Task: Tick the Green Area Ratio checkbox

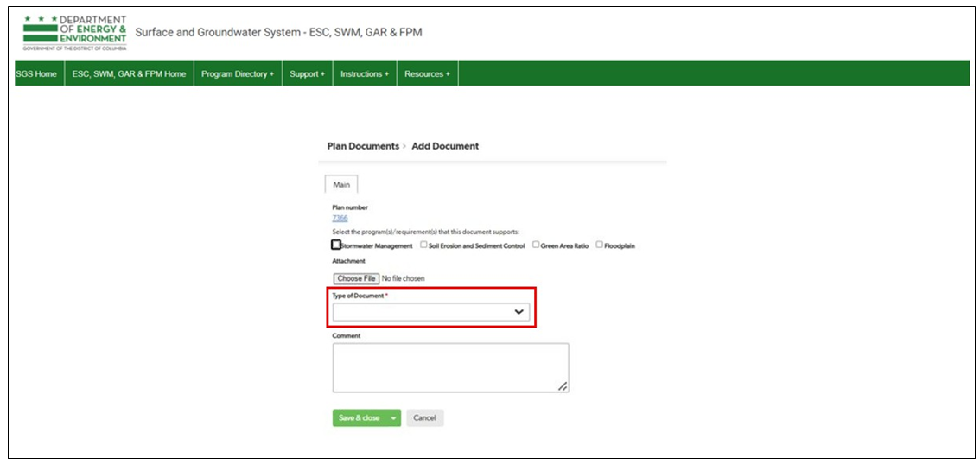Action: pyautogui.click(x=536, y=245)
